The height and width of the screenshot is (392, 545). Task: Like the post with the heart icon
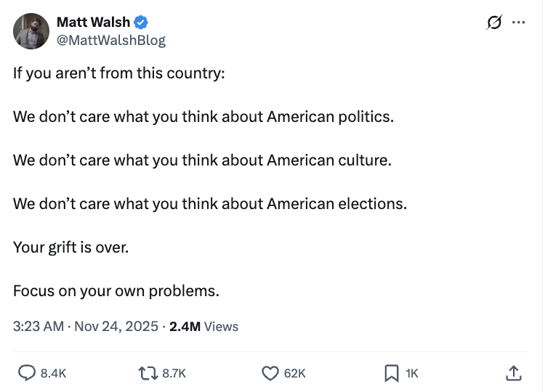(x=270, y=373)
